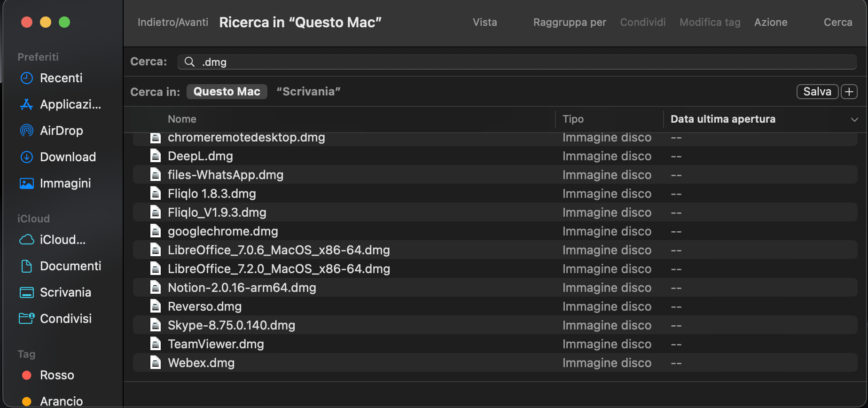Sort by Tipo column header
Image resolution: width=868 pixels, height=408 pixels.
[573, 119]
